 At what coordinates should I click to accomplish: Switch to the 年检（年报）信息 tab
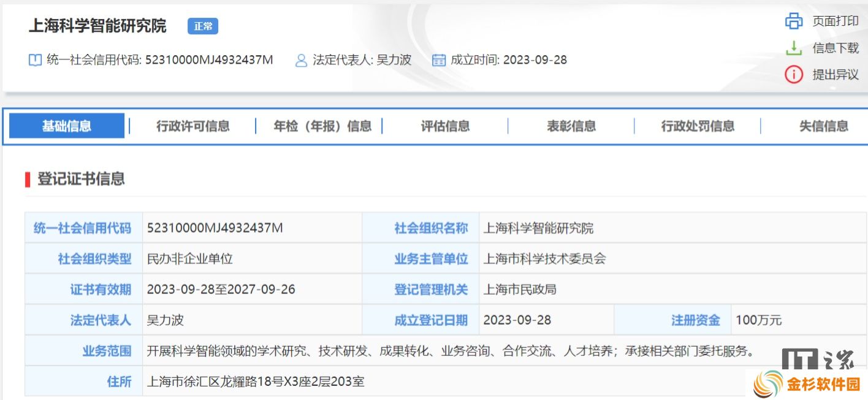[322, 126]
